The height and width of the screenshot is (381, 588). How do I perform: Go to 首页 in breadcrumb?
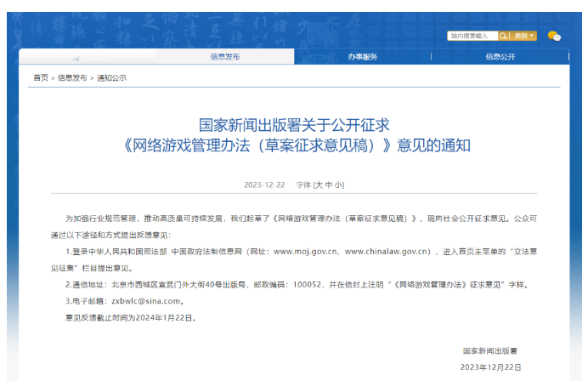pyautogui.click(x=41, y=77)
